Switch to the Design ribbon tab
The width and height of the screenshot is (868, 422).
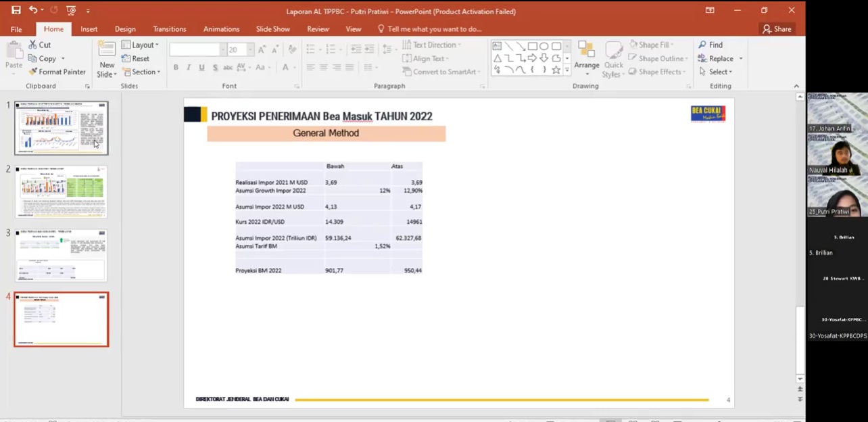125,29
